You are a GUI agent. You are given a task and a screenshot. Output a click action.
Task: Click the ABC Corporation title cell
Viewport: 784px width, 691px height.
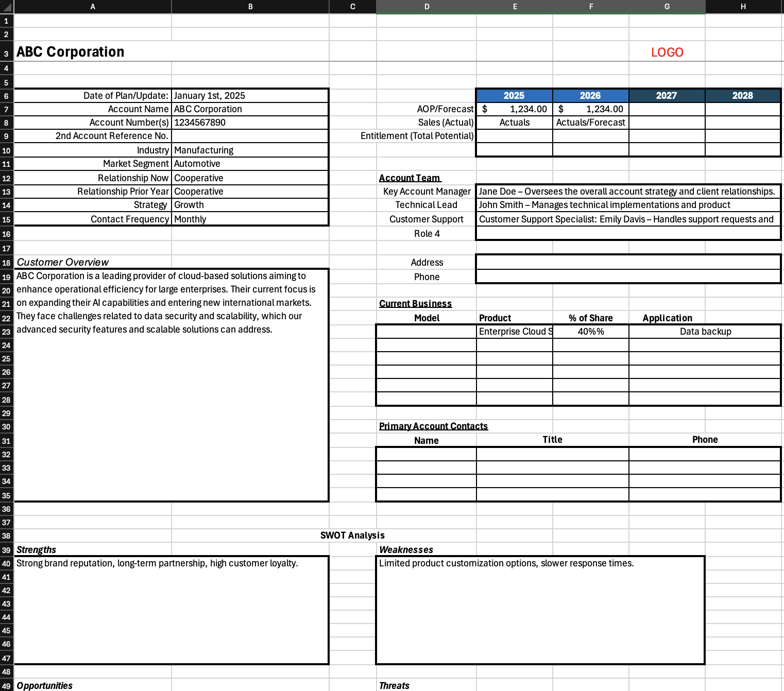tap(70, 51)
